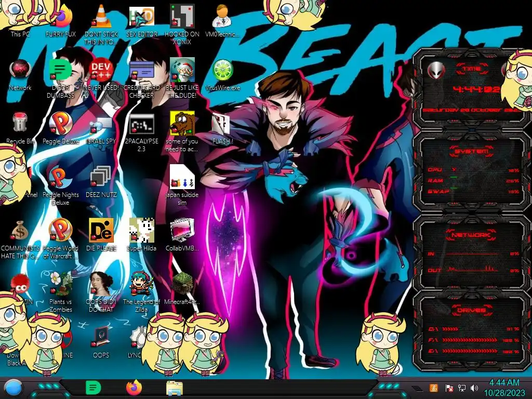This screenshot has height=399, width=532.
Task: Open the taskbar clock showing 4:44 AM
Action: click(x=504, y=388)
